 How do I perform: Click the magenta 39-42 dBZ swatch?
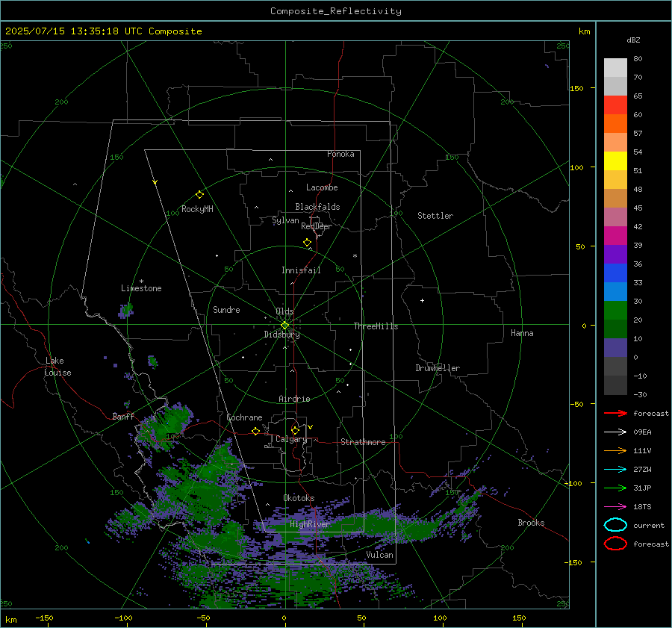pos(615,236)
